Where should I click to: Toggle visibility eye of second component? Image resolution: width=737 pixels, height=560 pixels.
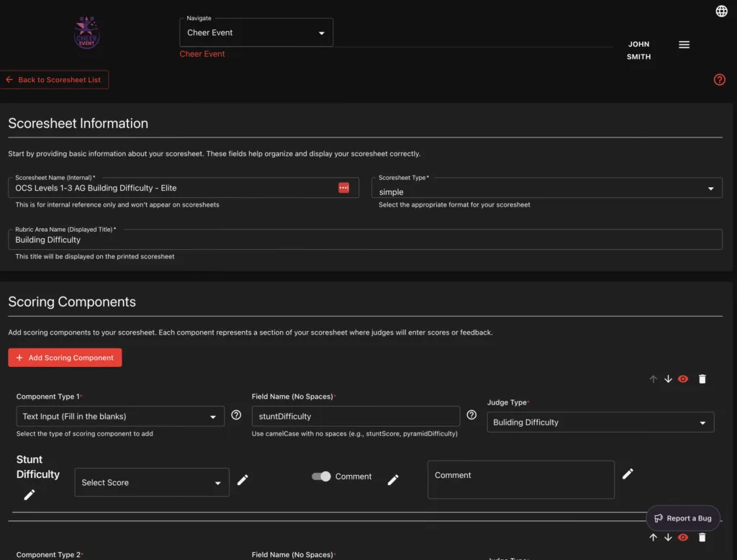pos(683,538)
